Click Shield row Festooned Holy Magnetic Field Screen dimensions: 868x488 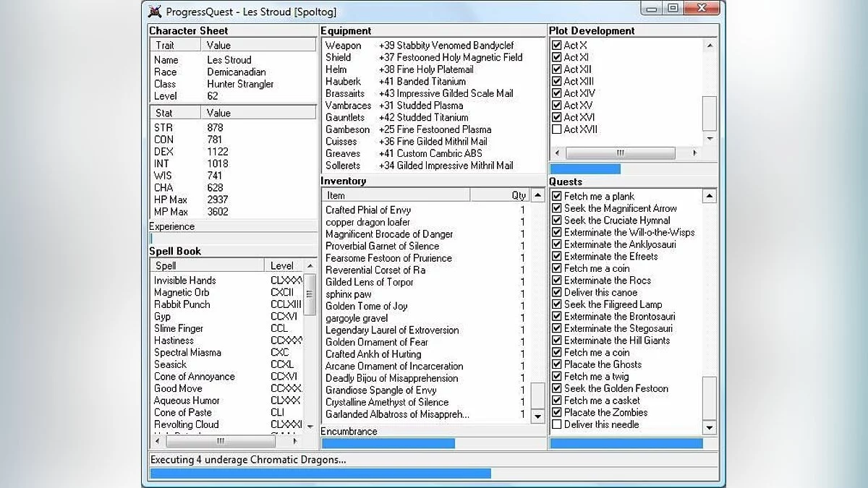[x=451, y=57]
